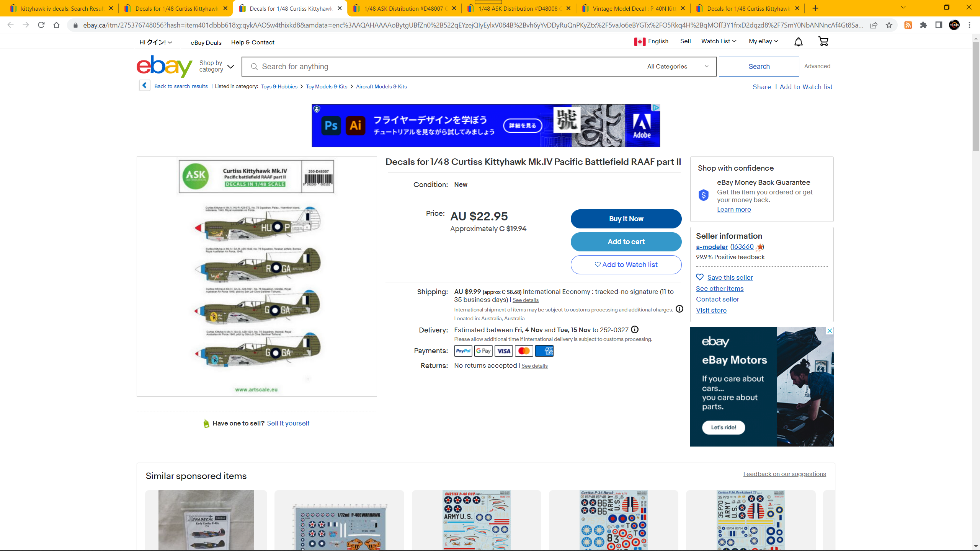Expand the My eBay dropdown
Image resolution: width=980 pixels, height=551 pixels.
point(763,41)
